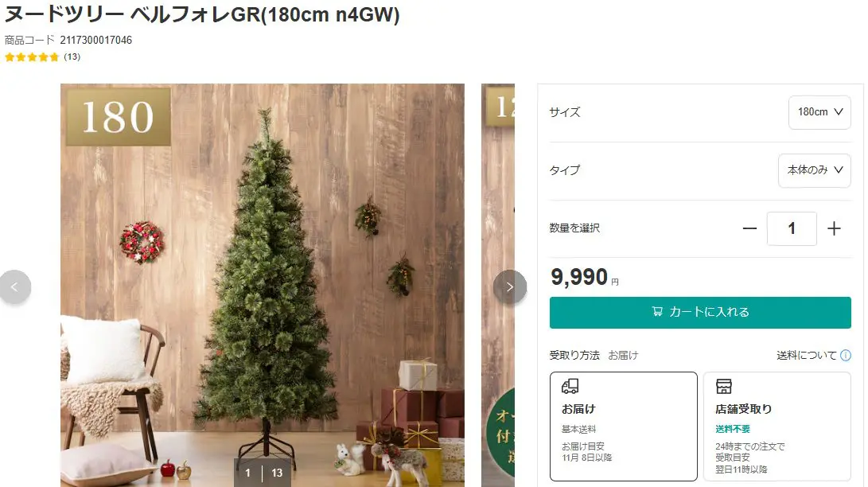Decrease quantity with the minus icon
The height and width of the screenshot is (487, 868).
pos(749,228)
